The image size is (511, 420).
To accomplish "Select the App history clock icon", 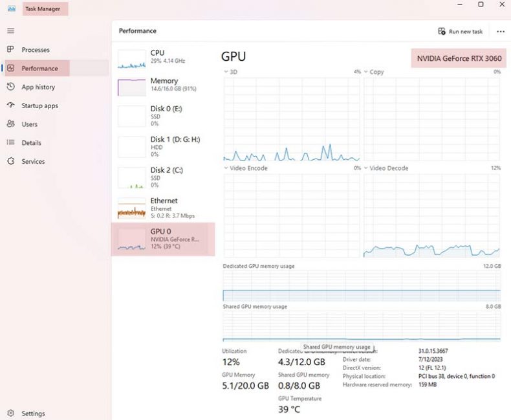I will (x=10, y=87).
